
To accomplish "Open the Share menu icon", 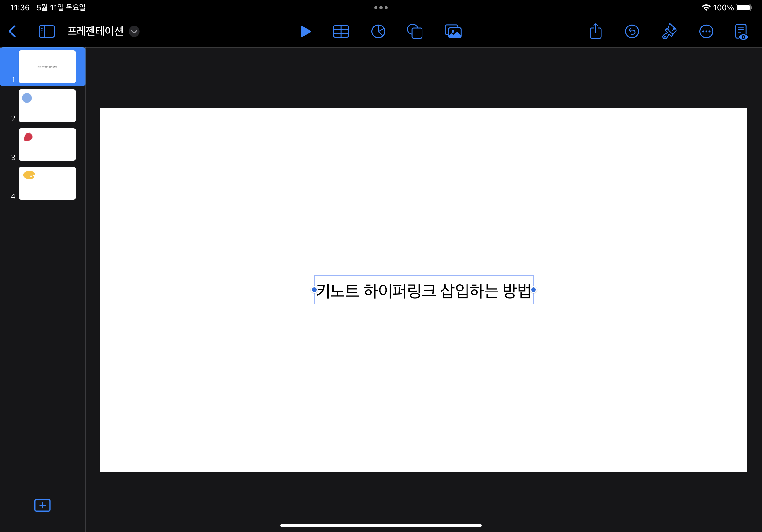I will point(595,32).
